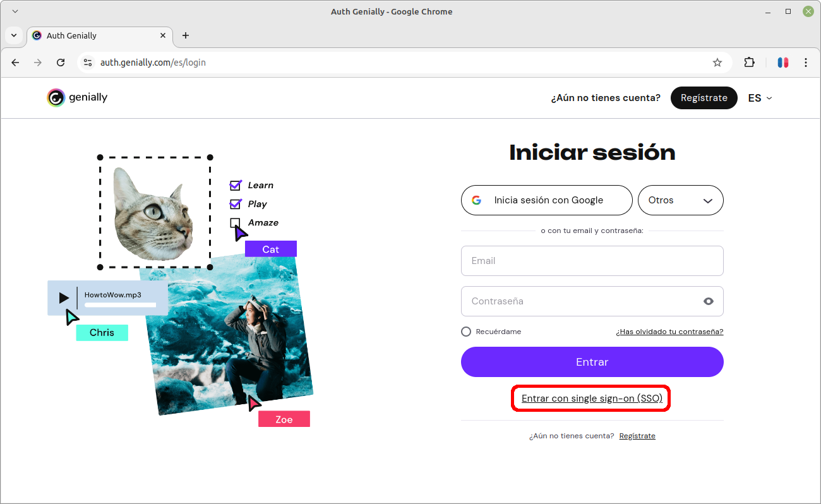Viewport: 821px width, 504px height.
Task: Focus the Email input field
Action: click(x=592, y=261)
